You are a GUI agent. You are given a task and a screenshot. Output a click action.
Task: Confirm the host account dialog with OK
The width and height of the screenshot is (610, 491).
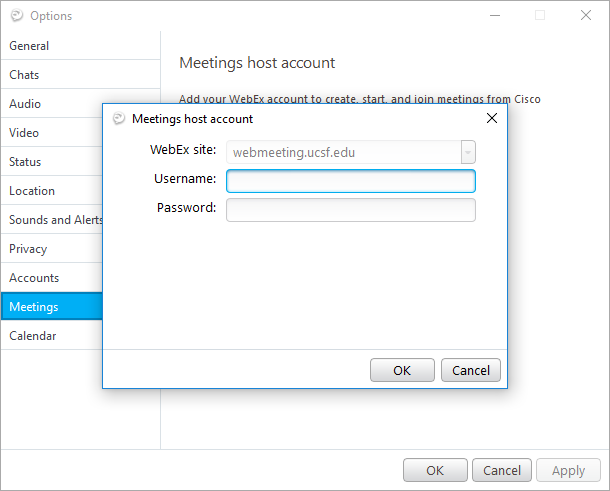coord(402,370)
